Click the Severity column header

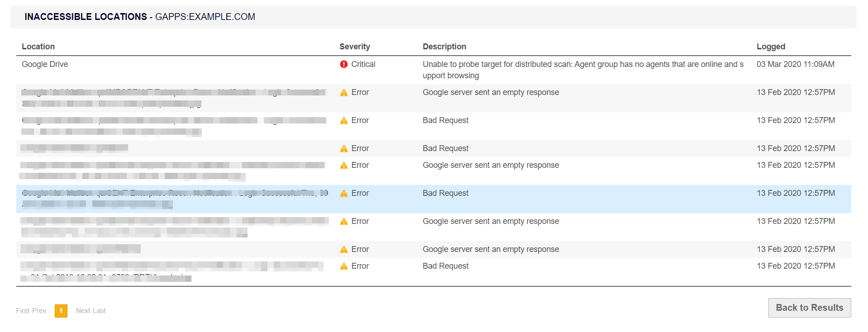click(355, 47)
